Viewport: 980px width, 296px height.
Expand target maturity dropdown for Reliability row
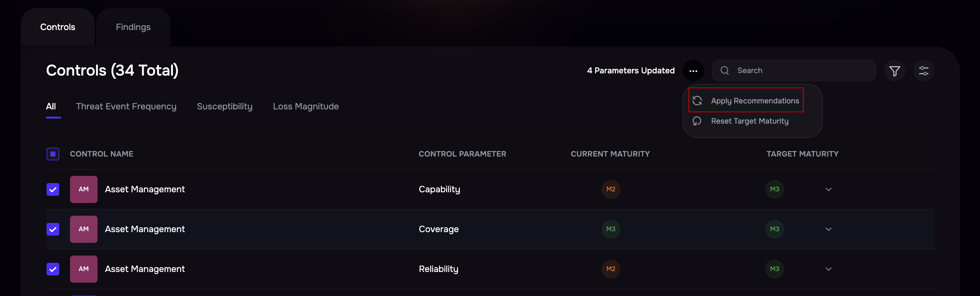point(828,269)
